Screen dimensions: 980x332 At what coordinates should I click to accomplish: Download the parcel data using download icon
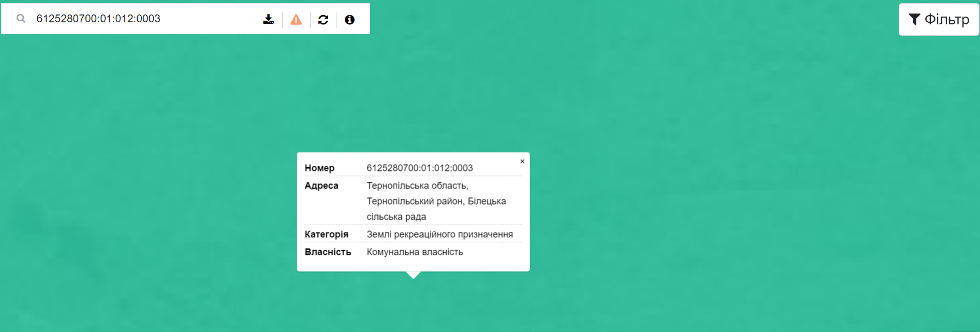(x=268, y=19)
